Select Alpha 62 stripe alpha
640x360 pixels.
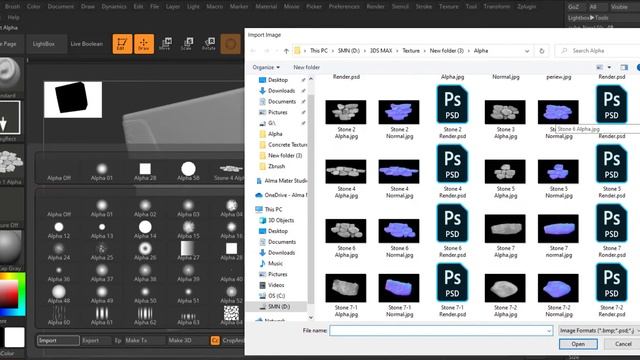click(145, 316)
